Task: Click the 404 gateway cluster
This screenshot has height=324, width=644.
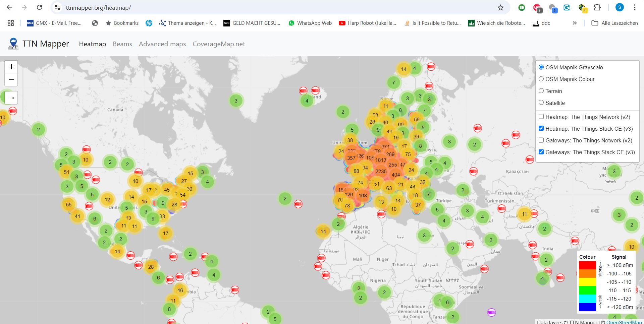Action: (396, 175)
